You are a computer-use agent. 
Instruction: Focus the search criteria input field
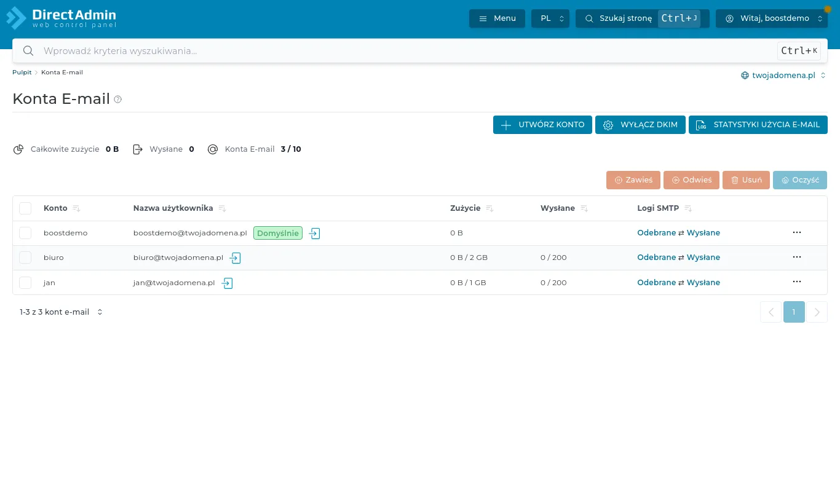(x=406, y=51)
